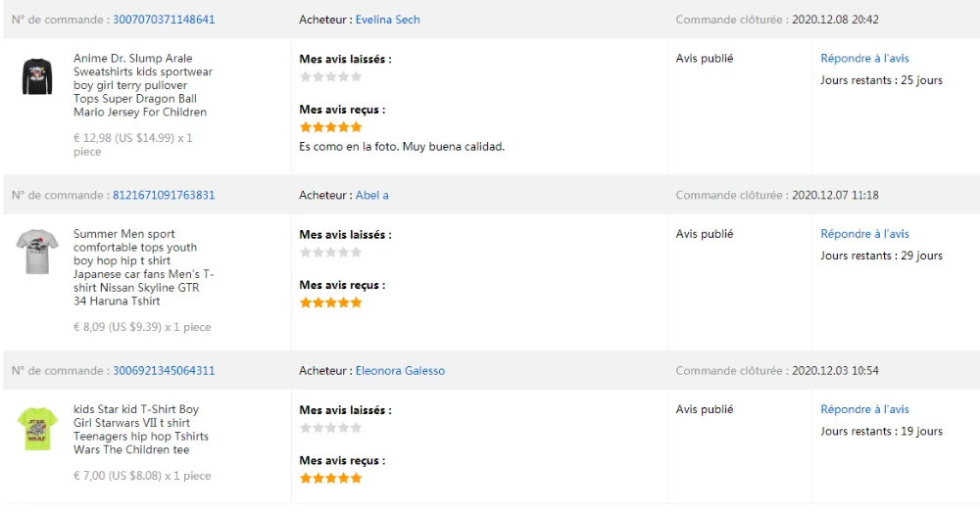Click the orange received stars on Eleonora Galesso's order

[330, 478]
